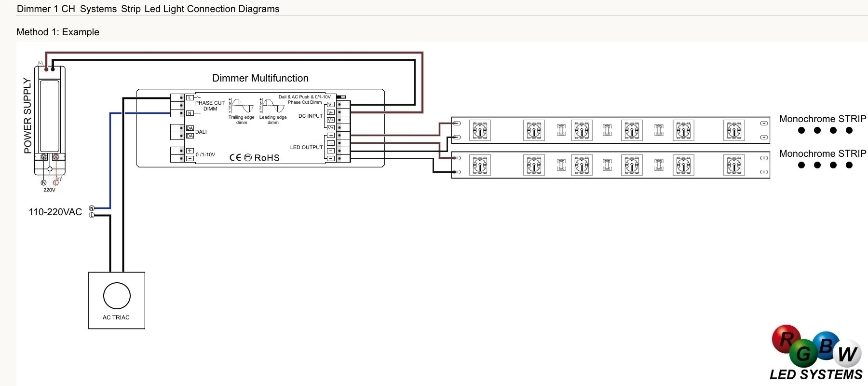Click the N terminal label on PHASE CUT DIMM

point(190,113)
